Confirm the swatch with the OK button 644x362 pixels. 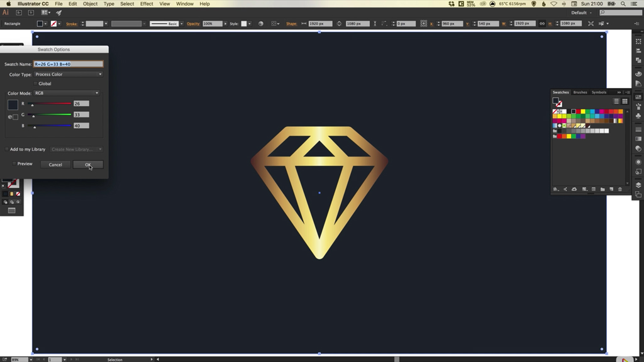tap(87, 165)
